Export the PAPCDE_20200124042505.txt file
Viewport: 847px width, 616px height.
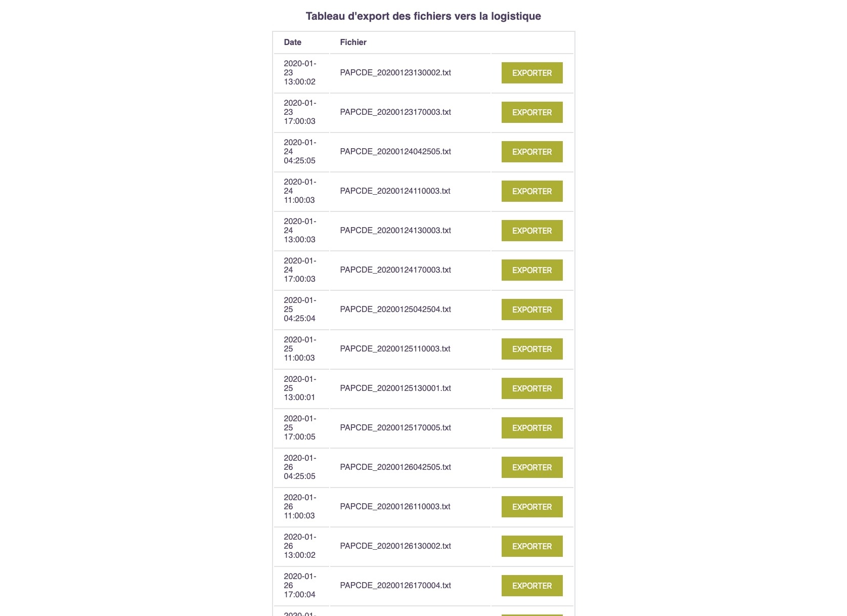point(531,152)
